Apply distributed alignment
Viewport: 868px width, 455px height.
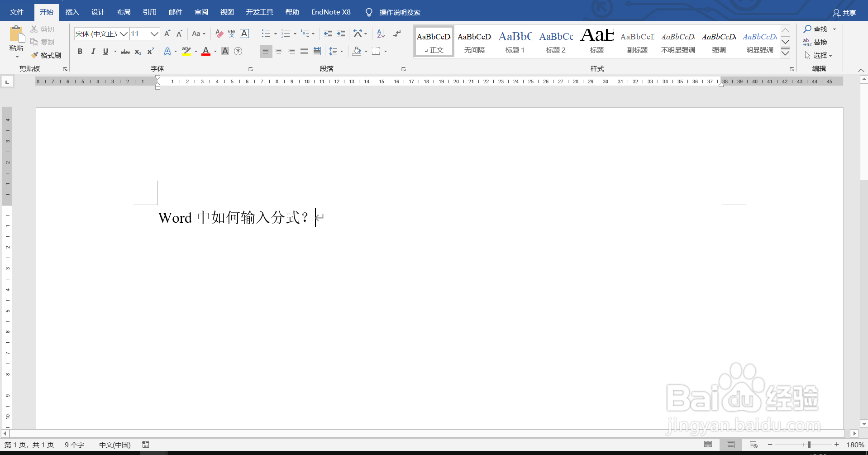[317, 51]
